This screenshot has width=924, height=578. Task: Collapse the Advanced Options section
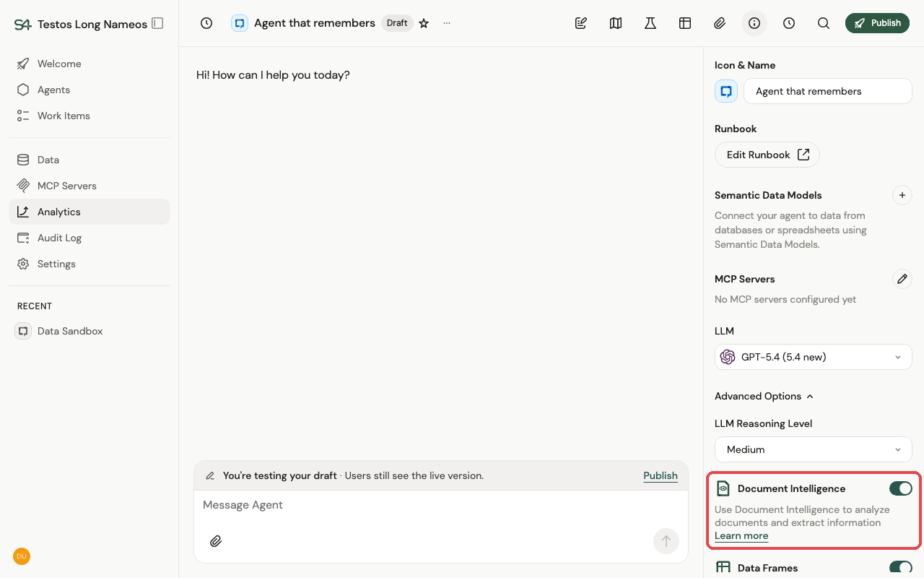764,396
